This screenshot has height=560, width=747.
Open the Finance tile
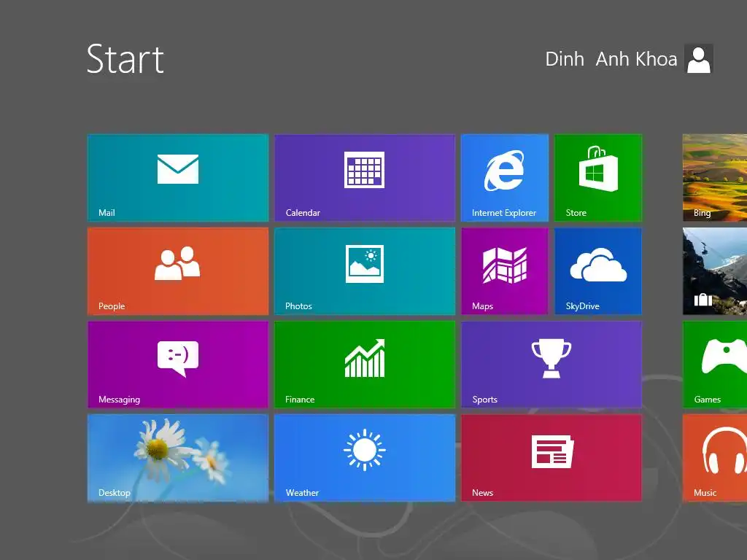click(365, 365)
